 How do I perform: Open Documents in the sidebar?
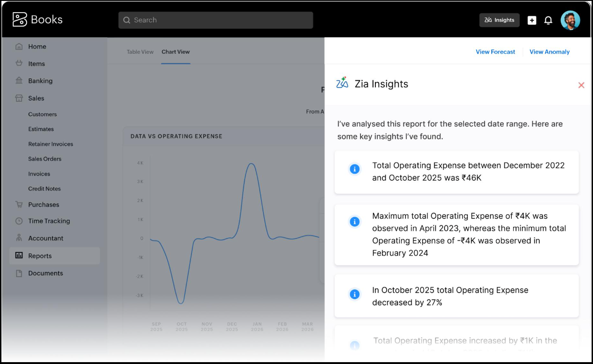click(x=45, y=273)
